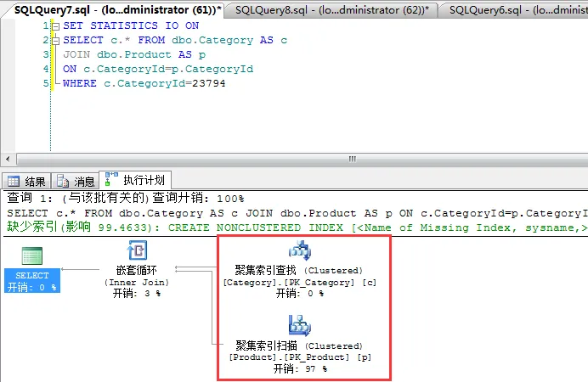Click the SELECT 开销: 0 % node label

coord(32,281)
